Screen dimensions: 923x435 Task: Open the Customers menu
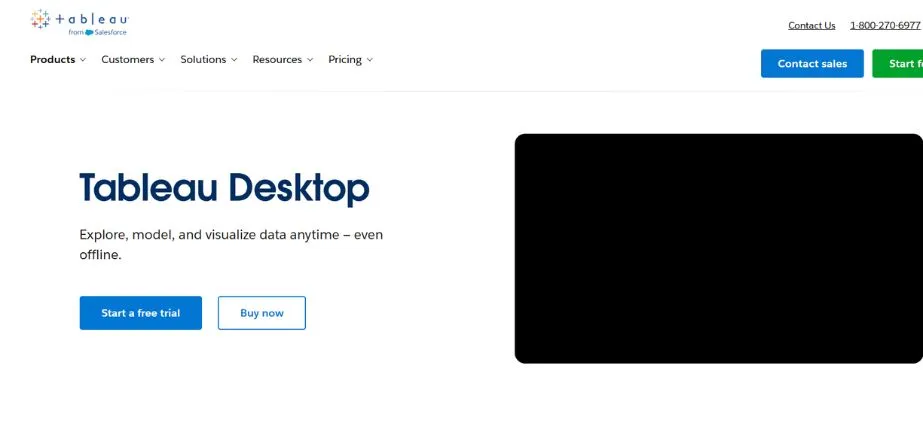pyautogui.click(x=133, y=59)
